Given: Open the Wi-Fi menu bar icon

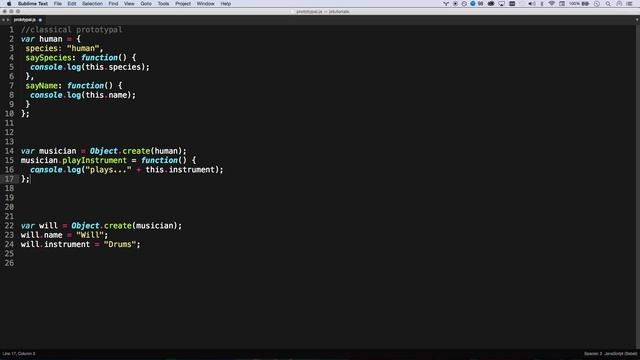Looking at the screenshot, I should point(551,4).
